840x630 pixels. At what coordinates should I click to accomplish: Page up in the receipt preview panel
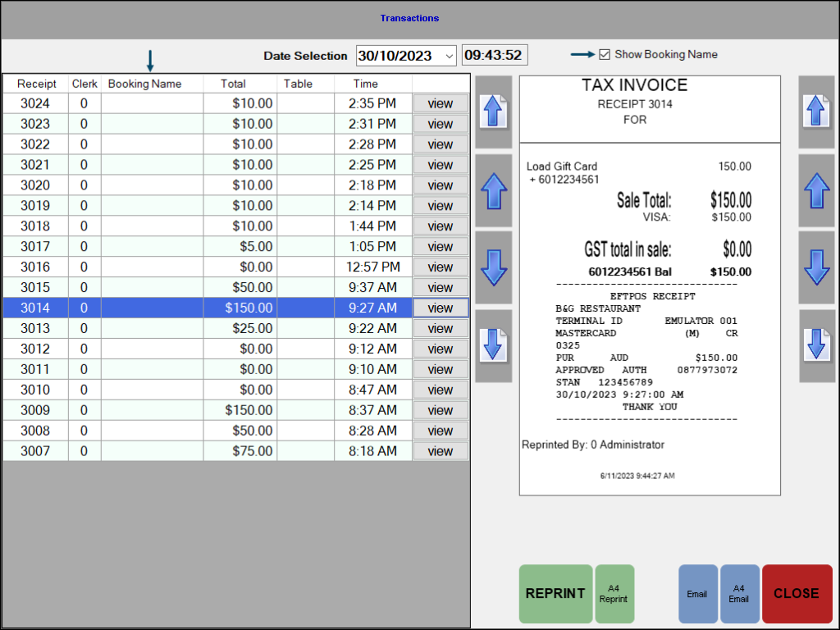816,112
